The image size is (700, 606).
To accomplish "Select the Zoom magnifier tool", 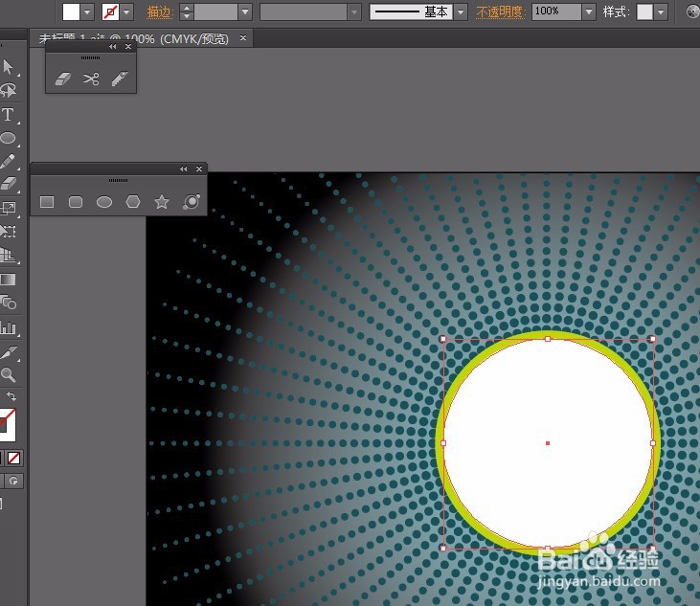I will [8, 374].
